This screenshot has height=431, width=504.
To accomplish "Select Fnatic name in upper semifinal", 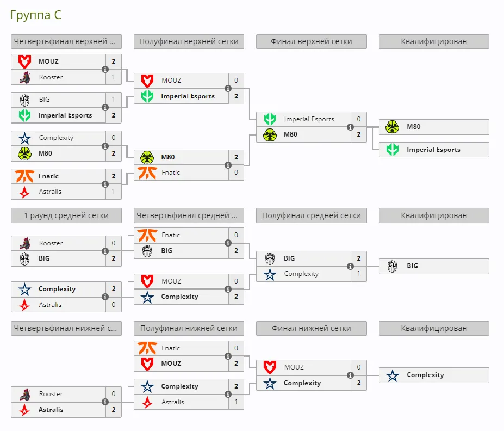I will click(171, 173).
